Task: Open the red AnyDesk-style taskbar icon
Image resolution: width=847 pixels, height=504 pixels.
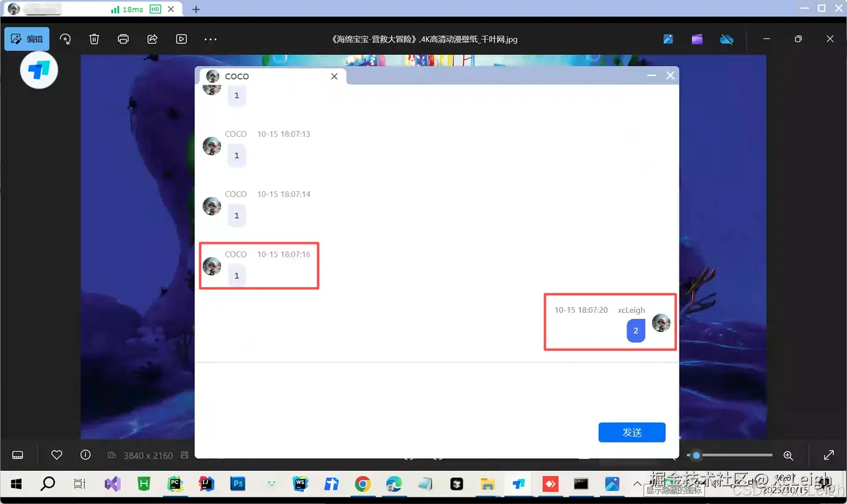Action: (550, 484)
